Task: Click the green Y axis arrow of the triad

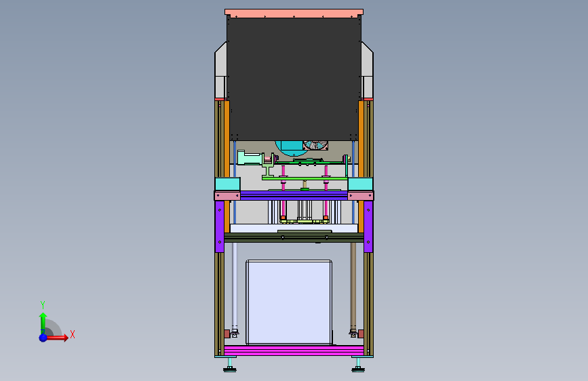Action: click(x=43, y=323)
